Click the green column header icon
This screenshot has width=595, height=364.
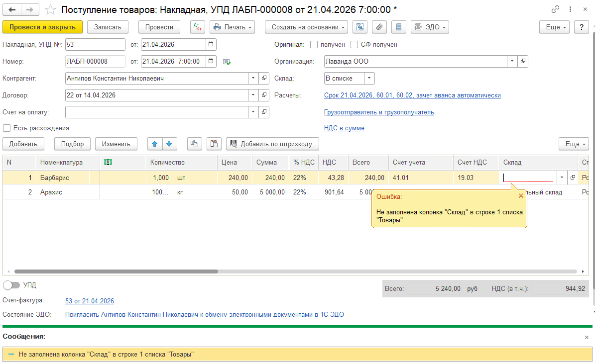[x=108, y=162]
